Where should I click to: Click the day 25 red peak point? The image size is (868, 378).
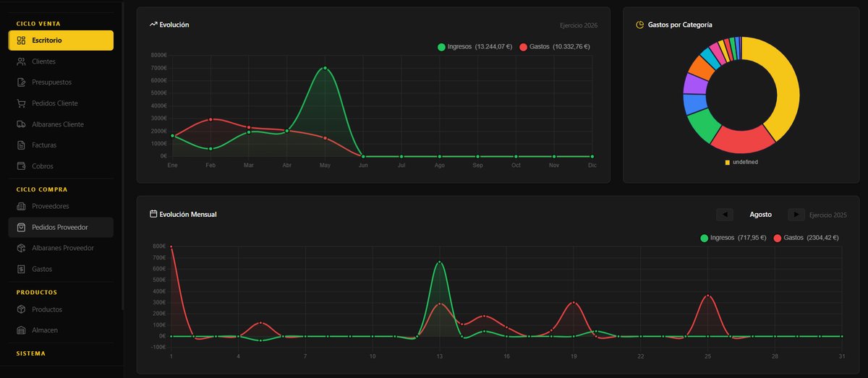(708, 296)
